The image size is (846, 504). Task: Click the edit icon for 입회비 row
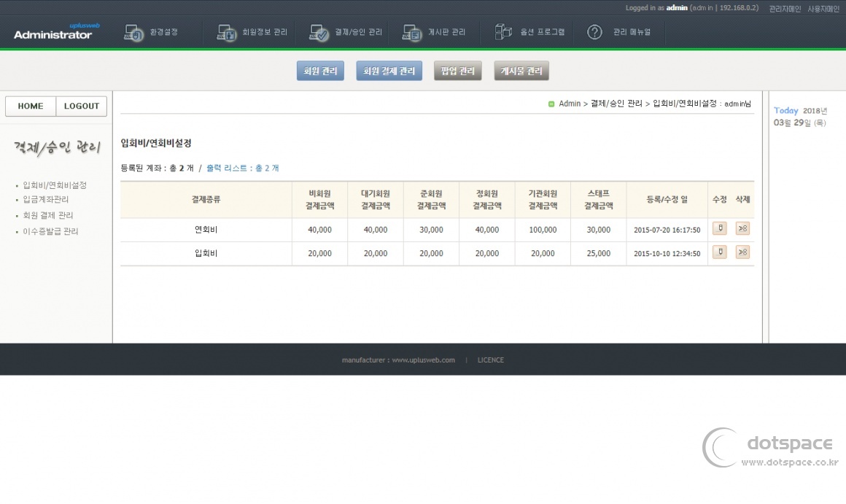pyautogui.click(x=719, y=252)
